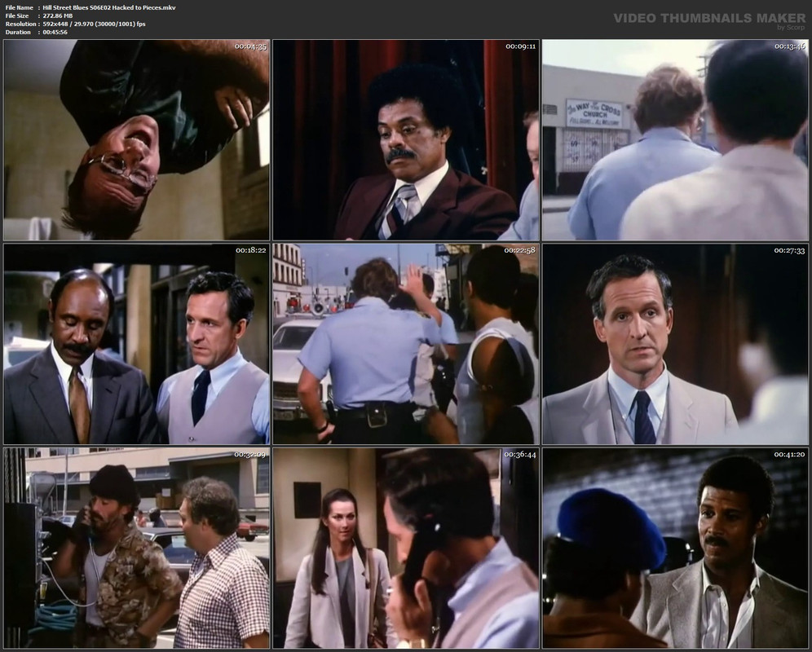Open the thumbnail at 00:27:33
This screenshot has width=812, height=652.
(x=675, y=344)
